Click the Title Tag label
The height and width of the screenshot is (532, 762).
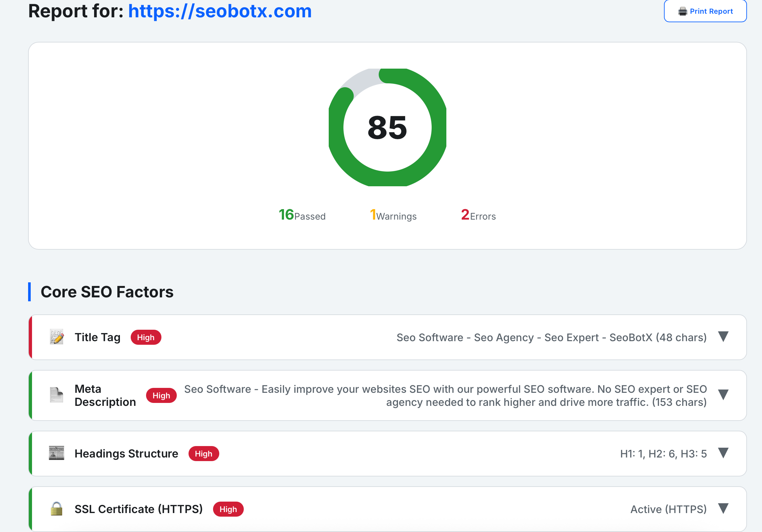coord(98,337)
